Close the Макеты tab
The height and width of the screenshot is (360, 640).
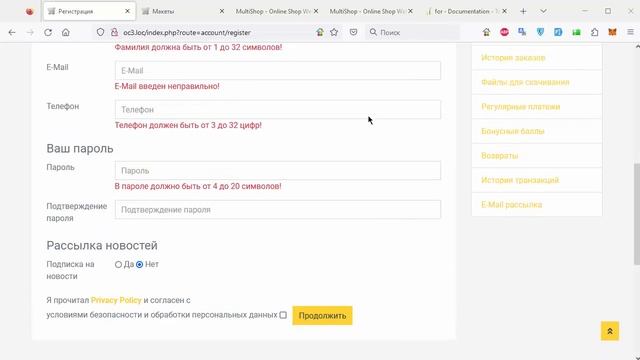[222, 11]
